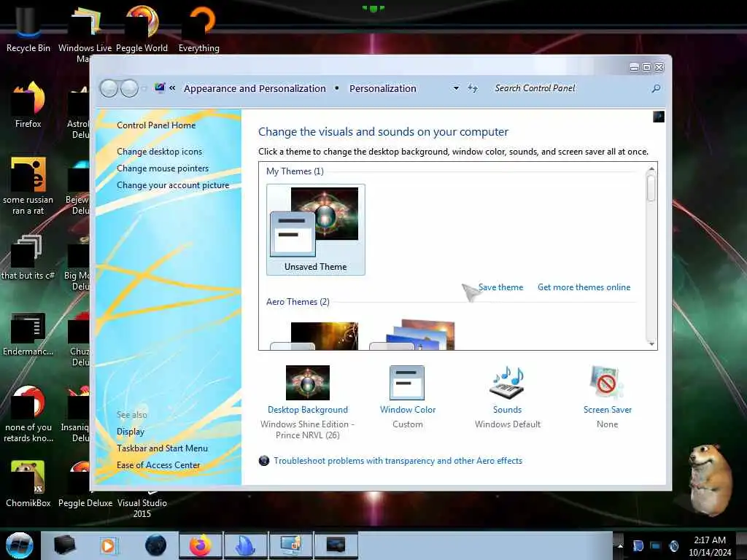Open Change your account picture link
The width and height of the screenshot is (747, 560).
173,184
